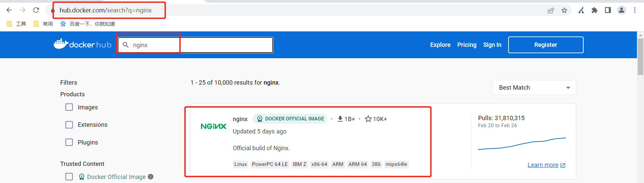The height and width of the screenshot is (183, 644).
Task: Open the 百度一下 bookmark
Action: [x=88, y=24]
